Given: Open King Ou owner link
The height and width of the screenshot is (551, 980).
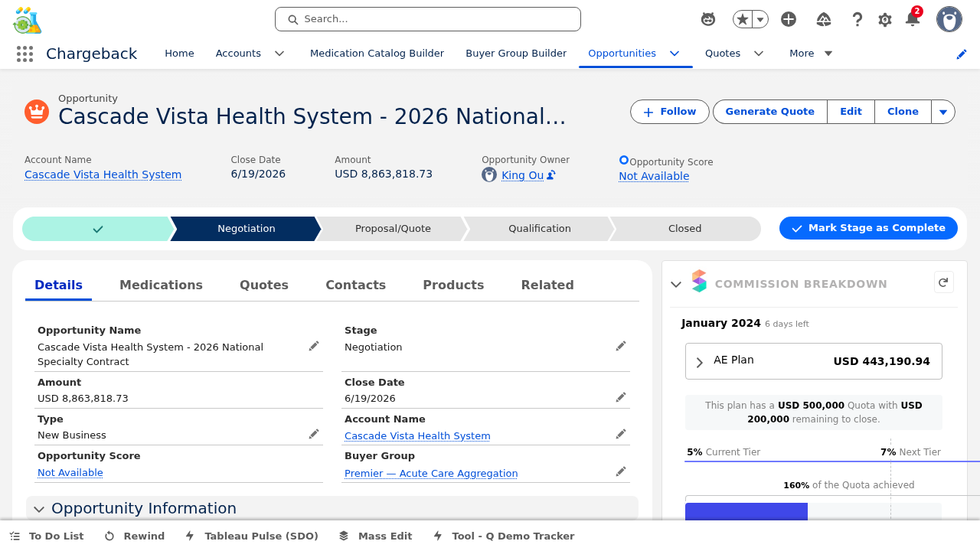Looking at the screenshot, I should [522, 175].
